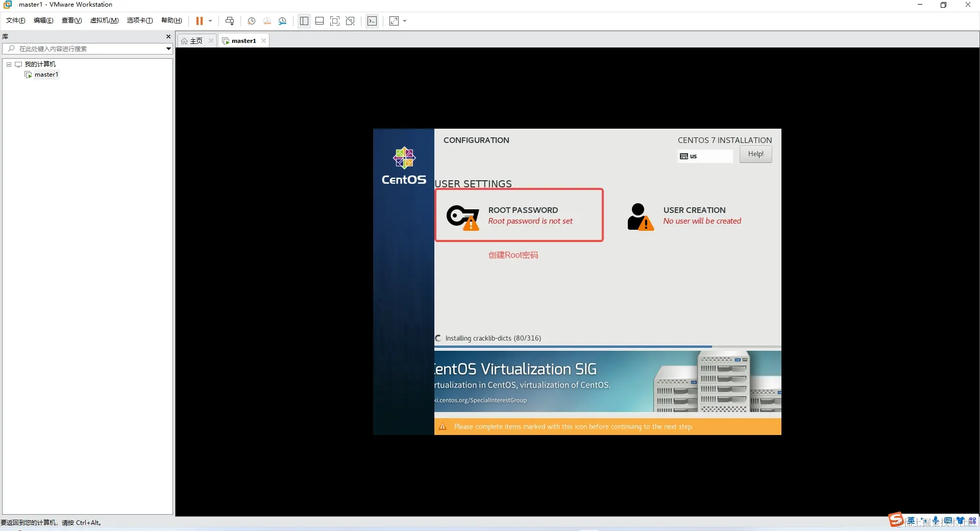Toggle the thumbnail bar view icon
This screenshot has height=531, width=980.
[x=320, y=21]
